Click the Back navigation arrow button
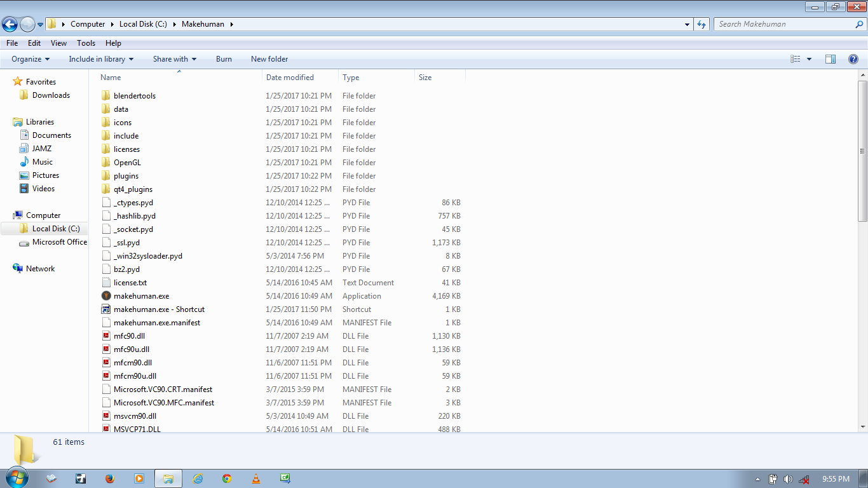 [10, 24]
